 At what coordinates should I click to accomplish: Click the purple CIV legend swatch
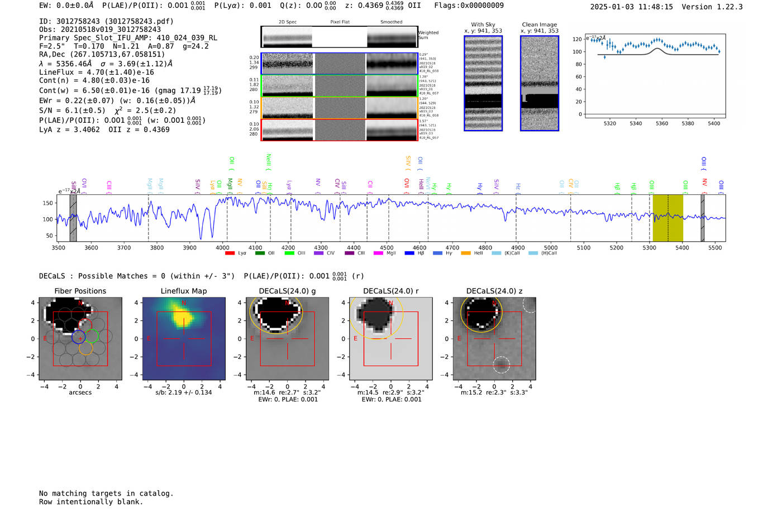click(319, 253)
